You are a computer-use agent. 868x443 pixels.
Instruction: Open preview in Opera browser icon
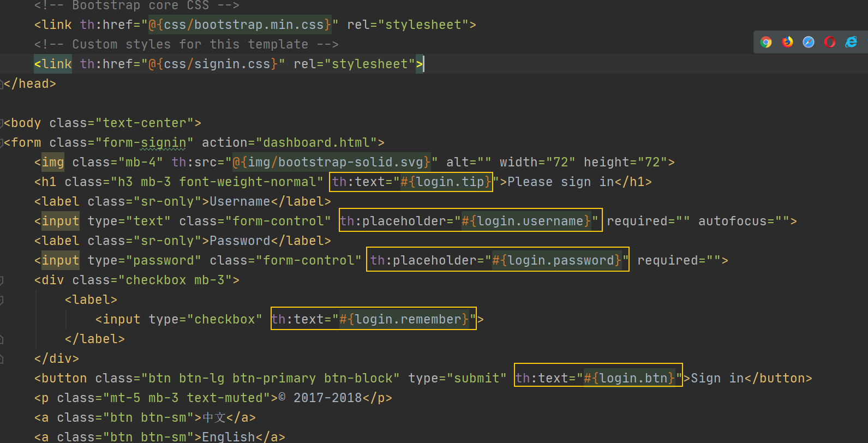830,42
